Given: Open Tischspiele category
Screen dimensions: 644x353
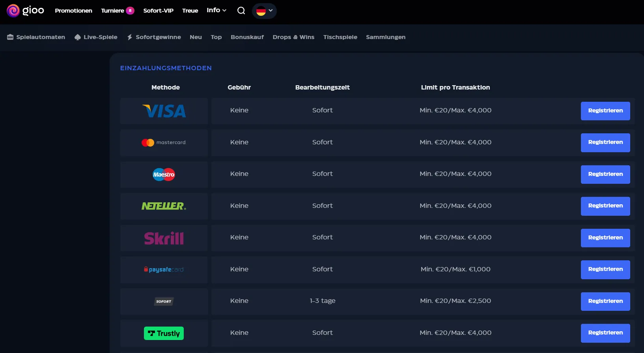Looking at the screenshot, I should click(x=340, y=37).
